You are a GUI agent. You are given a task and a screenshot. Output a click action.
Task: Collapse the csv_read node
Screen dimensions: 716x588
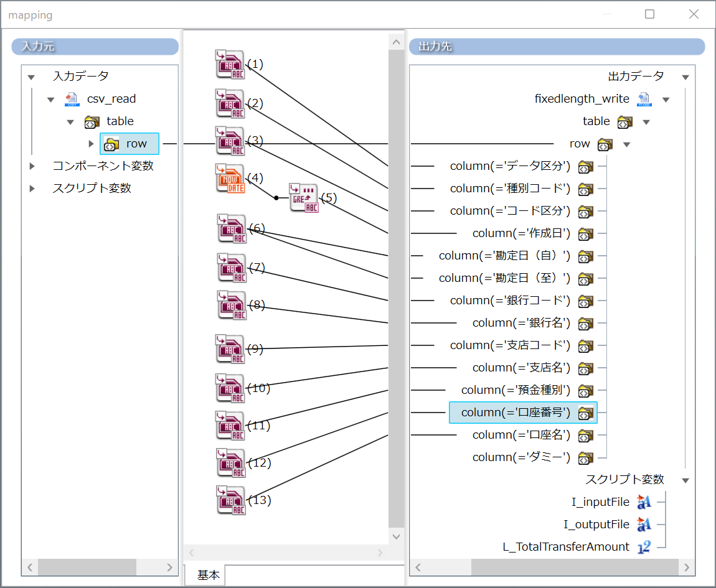(x=50, y=100)
